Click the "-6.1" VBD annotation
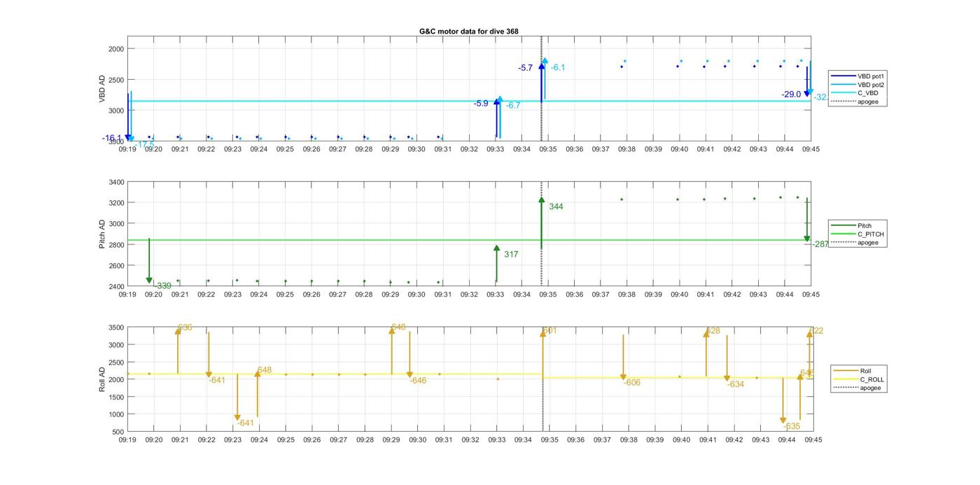The width and height of the screenshot is (980, 485). click(x=558, y=67)
